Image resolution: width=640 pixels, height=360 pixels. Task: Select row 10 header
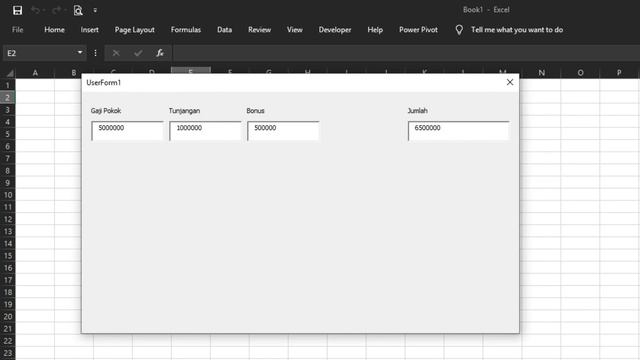(x=7, y=195)
